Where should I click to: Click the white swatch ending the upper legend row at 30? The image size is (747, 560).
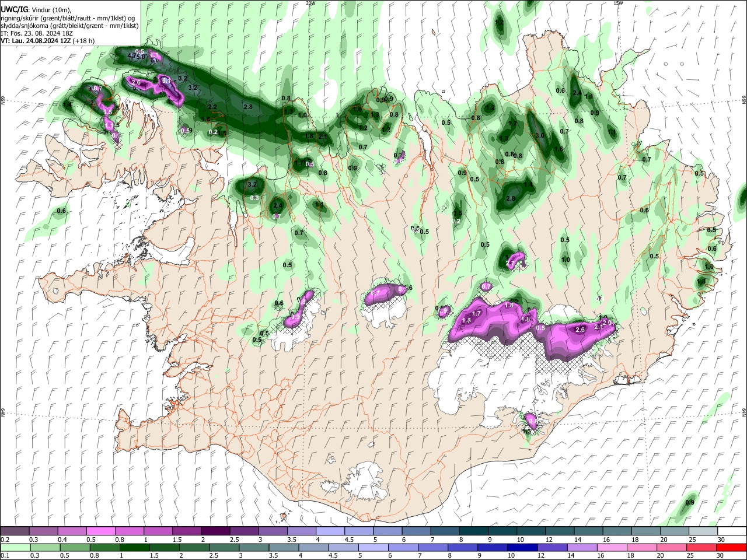(x=732, y=531)
